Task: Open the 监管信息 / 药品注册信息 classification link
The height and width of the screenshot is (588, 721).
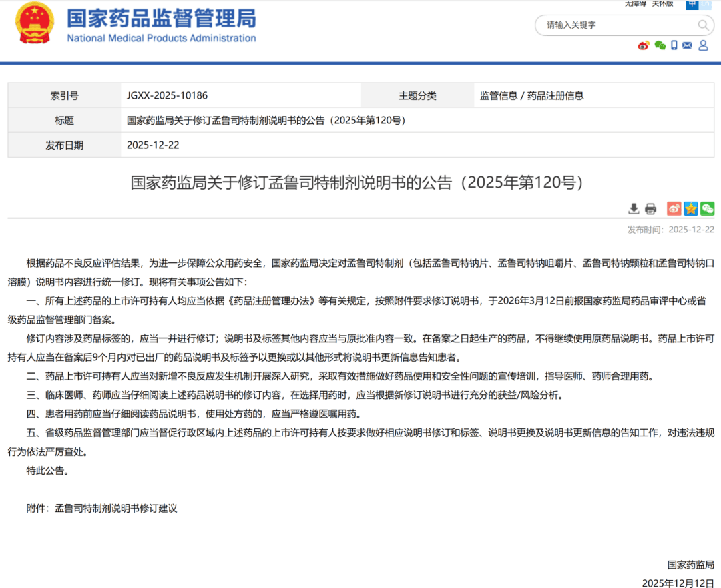Action: [533, 95]
